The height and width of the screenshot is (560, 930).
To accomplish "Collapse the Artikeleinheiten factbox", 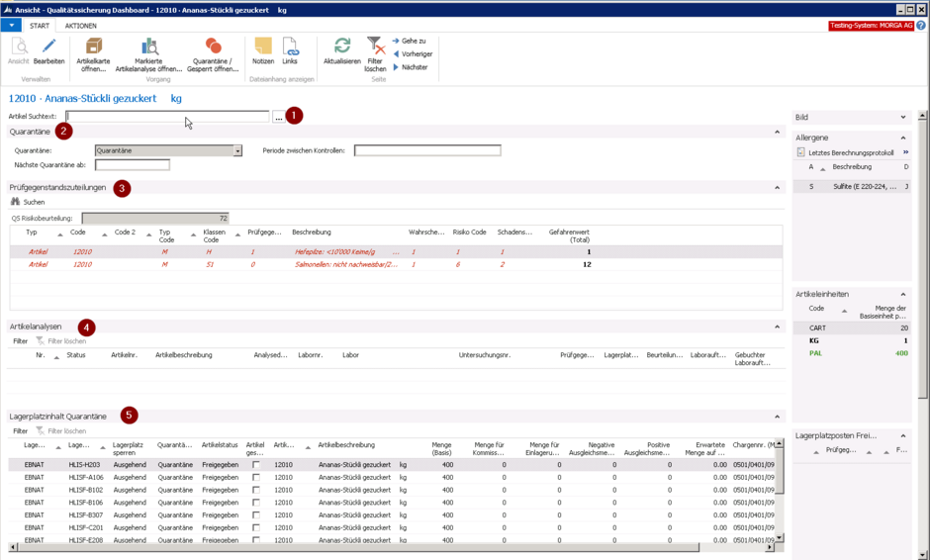I will 903,294.
